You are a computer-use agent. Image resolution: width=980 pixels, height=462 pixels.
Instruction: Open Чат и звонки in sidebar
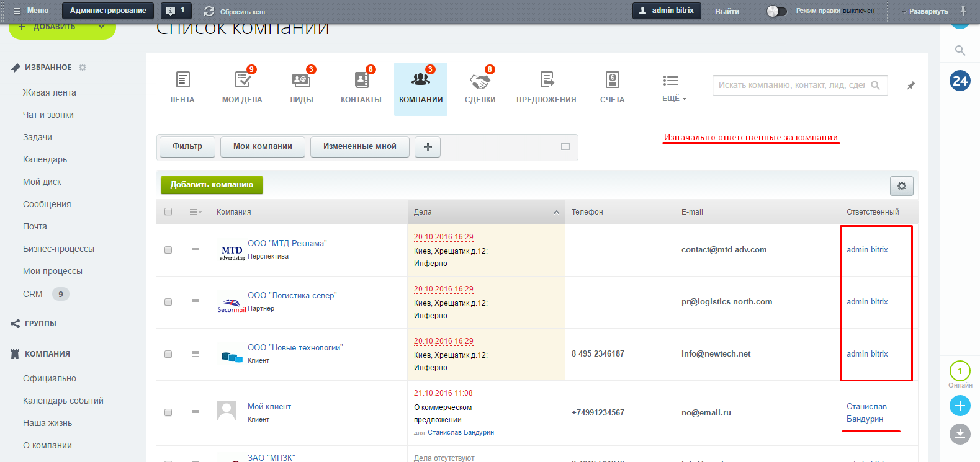click(48, 115)
